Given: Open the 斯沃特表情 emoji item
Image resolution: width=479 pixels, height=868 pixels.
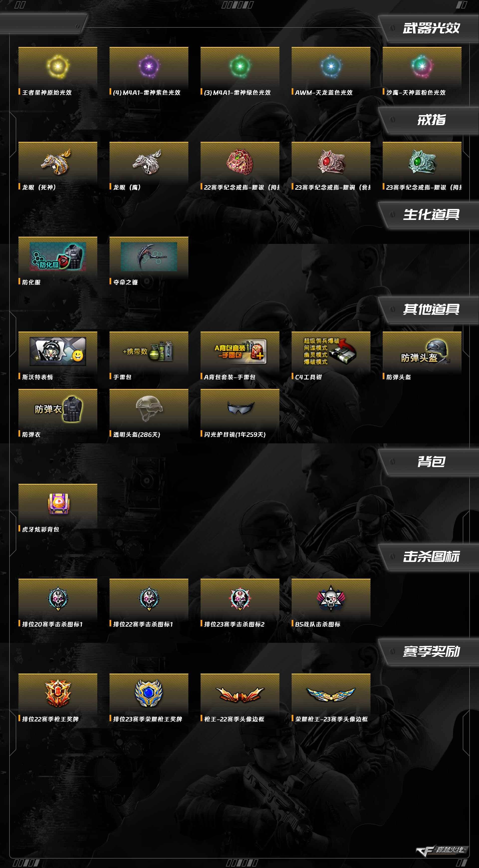Looking at the screenshot, I should 58,351.
